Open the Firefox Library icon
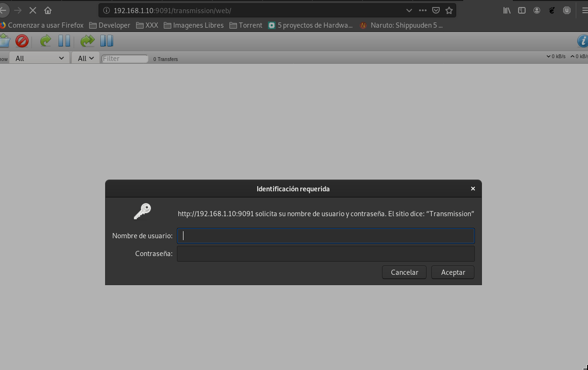Screen dimensions: 588x370 point(507,10)
